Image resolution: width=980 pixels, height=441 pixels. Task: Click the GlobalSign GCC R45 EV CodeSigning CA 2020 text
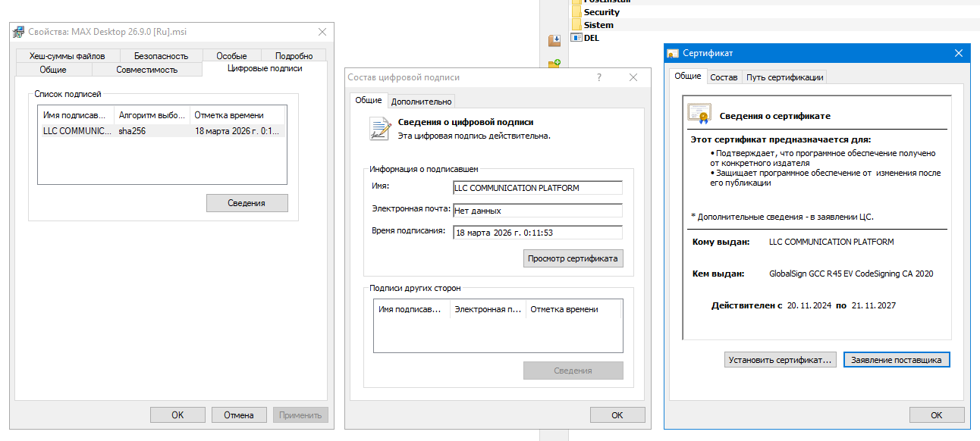pos(851,274)
